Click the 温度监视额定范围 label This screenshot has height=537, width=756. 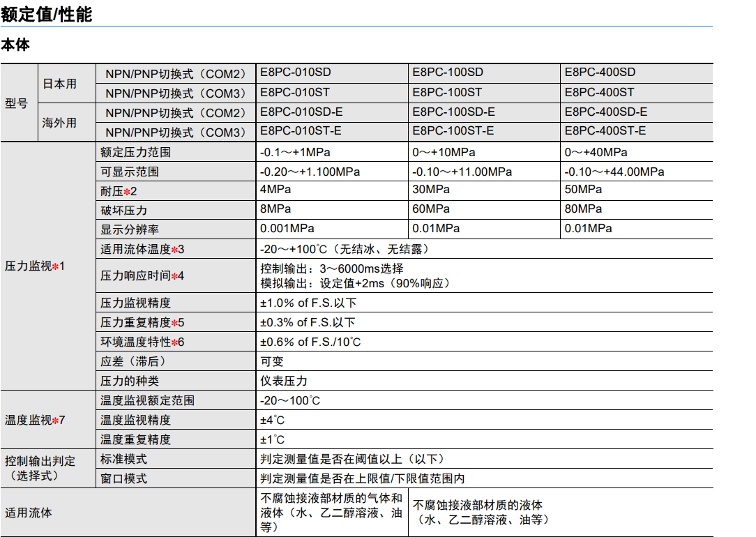pyautogui.click(x=148, y=400)
